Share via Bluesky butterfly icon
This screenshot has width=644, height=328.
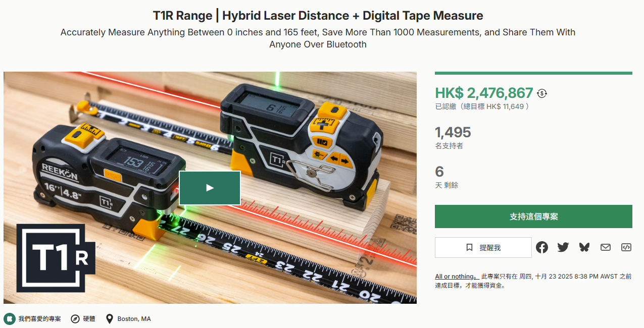(584, 247)
